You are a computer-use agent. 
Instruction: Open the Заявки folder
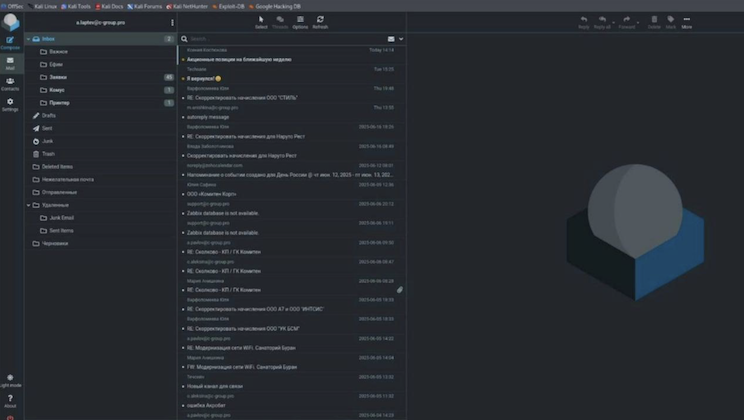click(59, 77)
